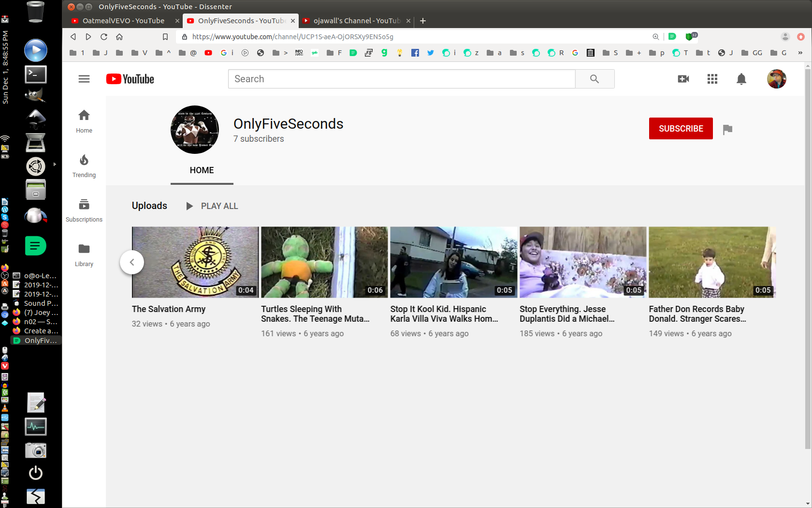Select the OnlyFiveSeconds - YouTube browser tab
Image resolution: width=812 pixels, height=508 pixels.
pyautogui.click(x=241, y=21)
